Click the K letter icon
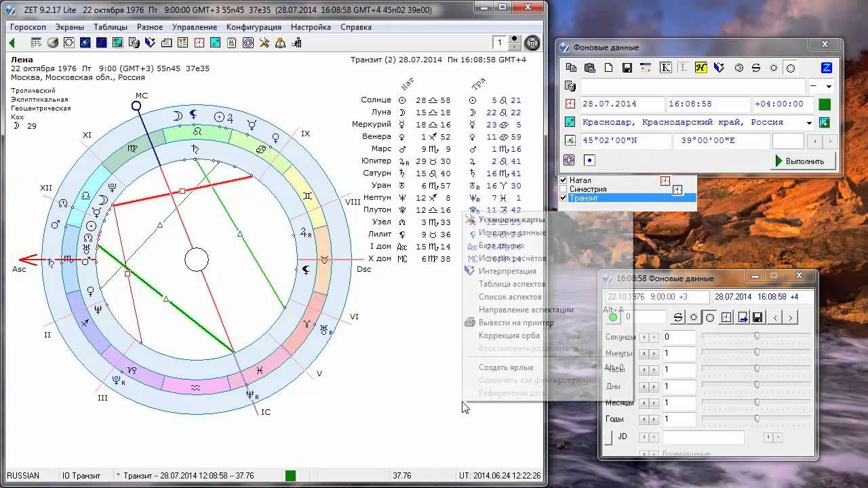 click(x=665, y=68)
